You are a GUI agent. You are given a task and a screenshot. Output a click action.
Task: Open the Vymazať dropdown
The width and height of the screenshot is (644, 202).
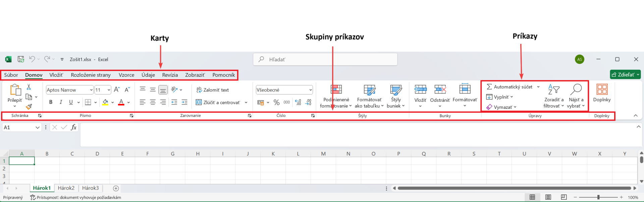pyautogui.click(x=501, y=107)
